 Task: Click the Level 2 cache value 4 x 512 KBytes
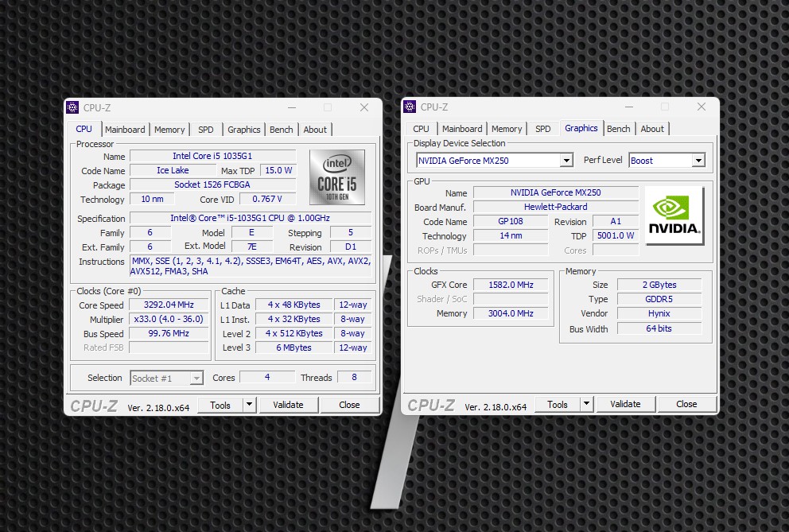pos(293,333)
